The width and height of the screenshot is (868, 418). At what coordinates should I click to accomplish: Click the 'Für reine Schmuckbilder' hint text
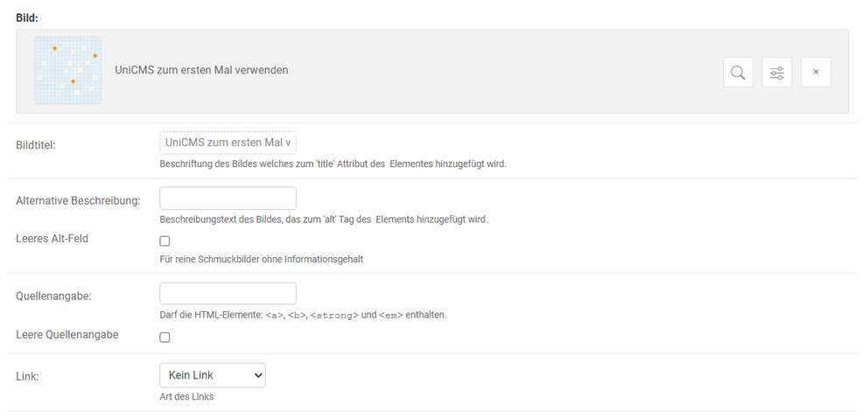coord(261,259)
